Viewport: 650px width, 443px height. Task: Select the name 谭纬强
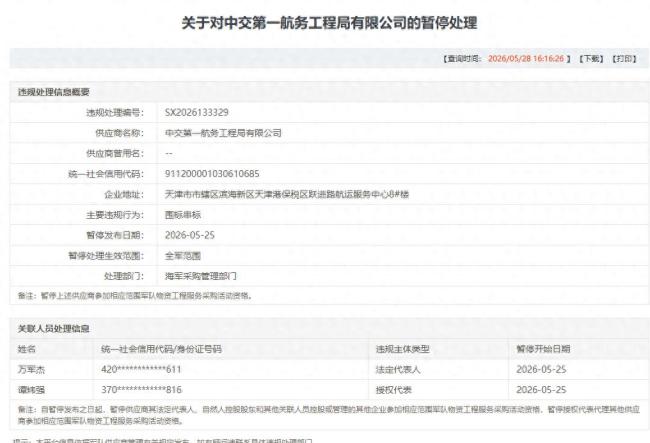point(31,390)
